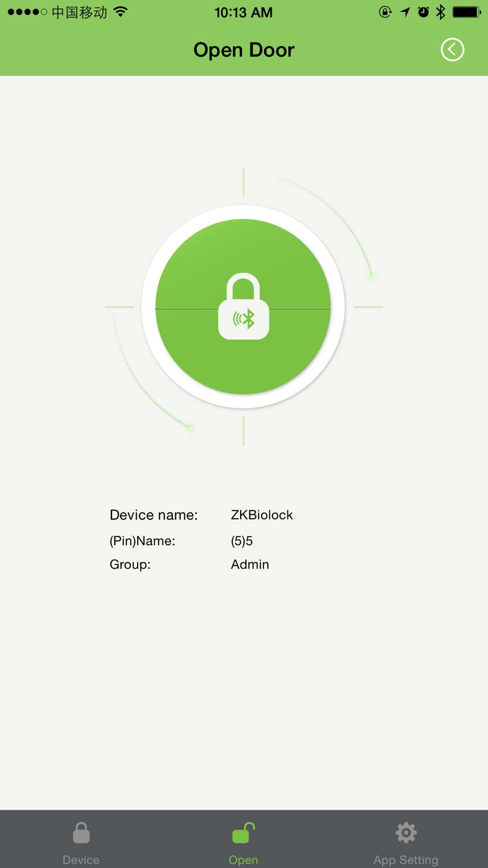Tap the ZKBiolock device name value
Screen dimensions: 488x868
[262, 515]
